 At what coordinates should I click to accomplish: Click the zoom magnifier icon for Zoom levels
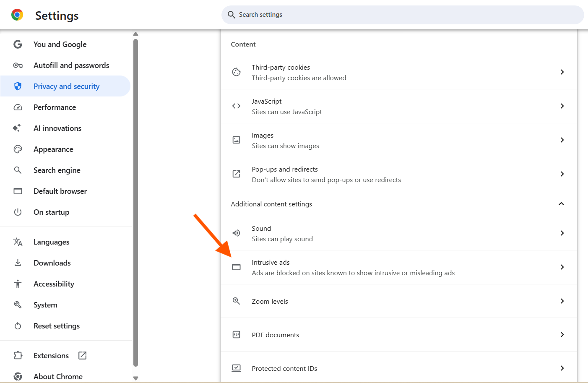[x=237, y=301]
